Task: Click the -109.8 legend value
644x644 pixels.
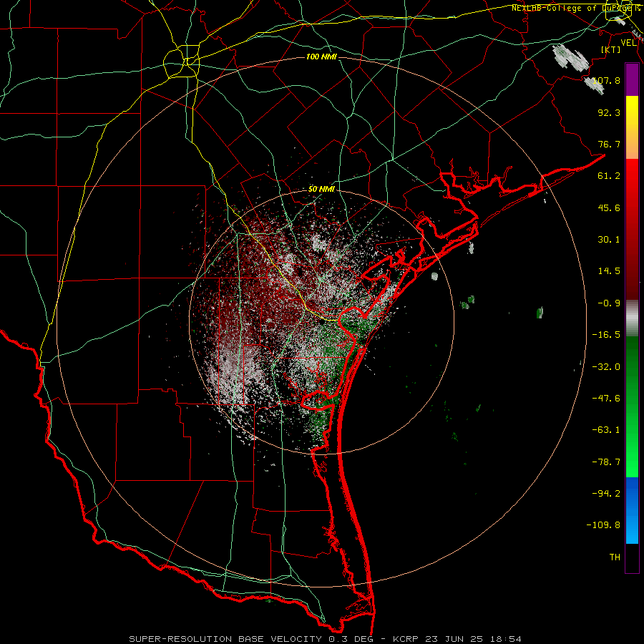Action: 604,525
